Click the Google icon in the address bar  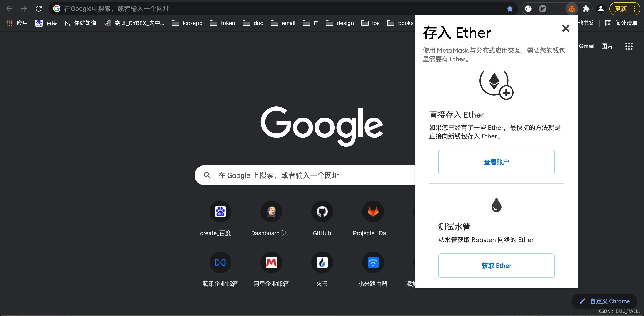(57, 9)
